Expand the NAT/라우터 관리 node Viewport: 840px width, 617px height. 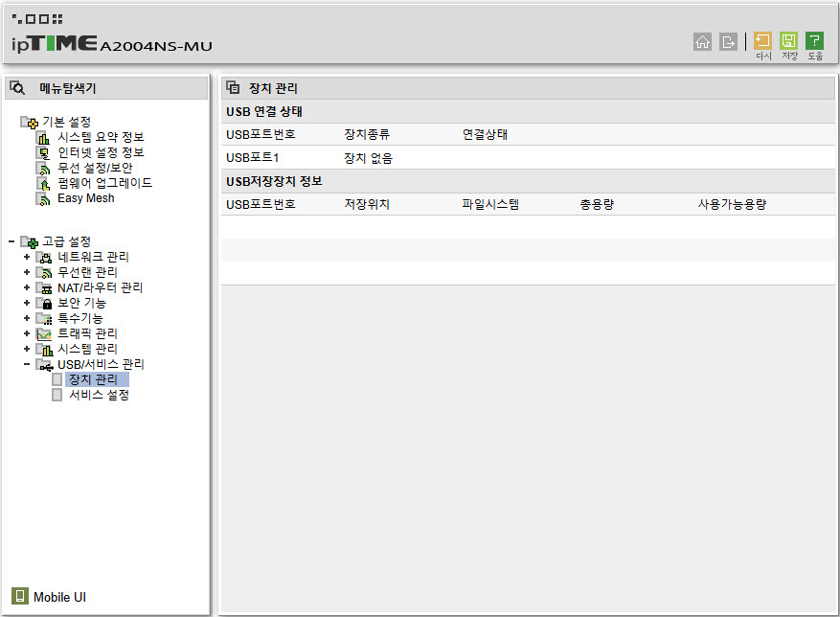27,287
